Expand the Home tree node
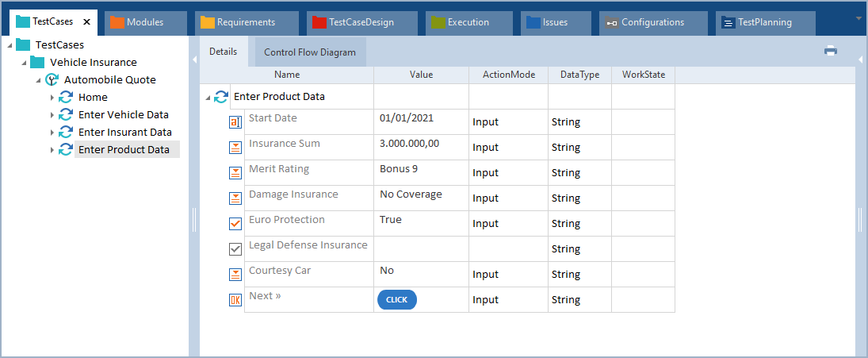Viewport: 868px width, 358px height. click(52, 98)
